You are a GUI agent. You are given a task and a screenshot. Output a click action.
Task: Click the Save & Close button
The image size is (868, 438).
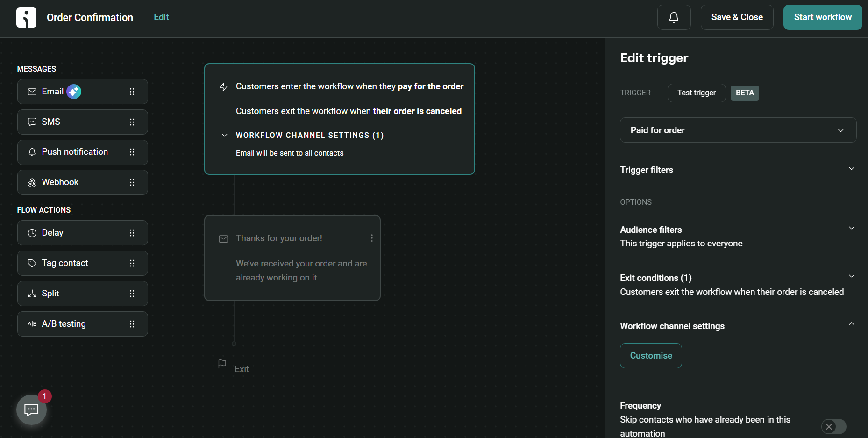737,17
